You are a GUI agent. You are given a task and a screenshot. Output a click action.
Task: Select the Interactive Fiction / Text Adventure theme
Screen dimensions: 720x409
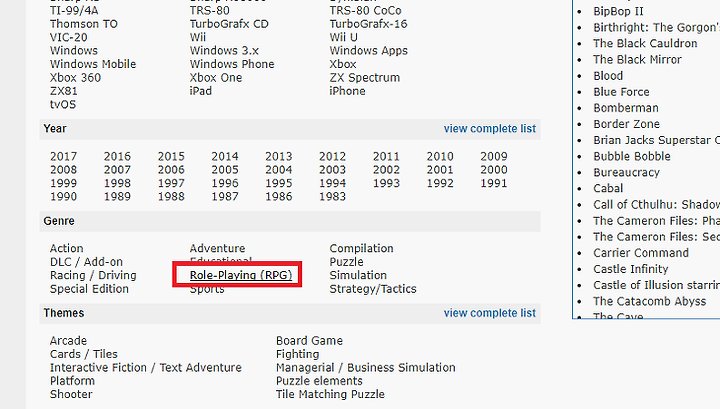click(145, 368)
